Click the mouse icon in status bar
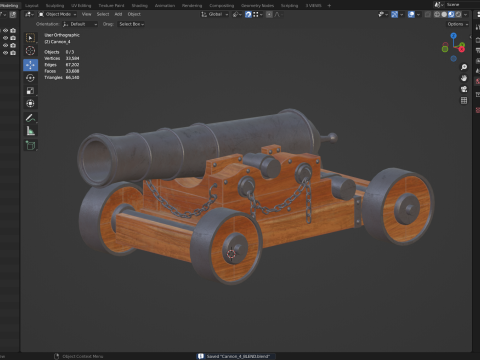The height and width of the screenshot is (360, 480). [56, 356]
